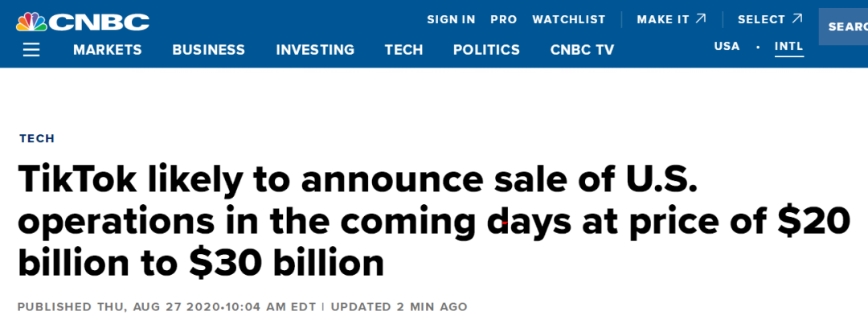
Task: Go to the Investing section
Action: [x=315, y=50]
